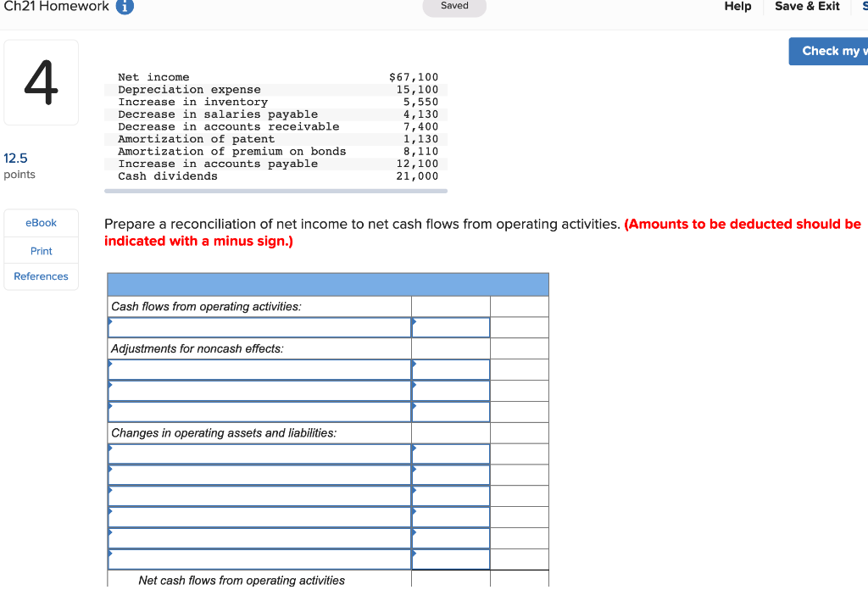
Task: Click the red minus sign instruction text
Action: (x=482, y=232)
